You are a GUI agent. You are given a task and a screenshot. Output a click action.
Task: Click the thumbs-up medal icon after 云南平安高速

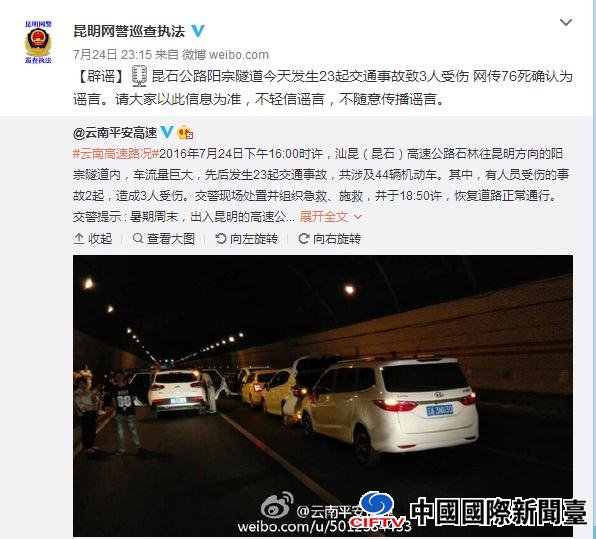(185, 132)
